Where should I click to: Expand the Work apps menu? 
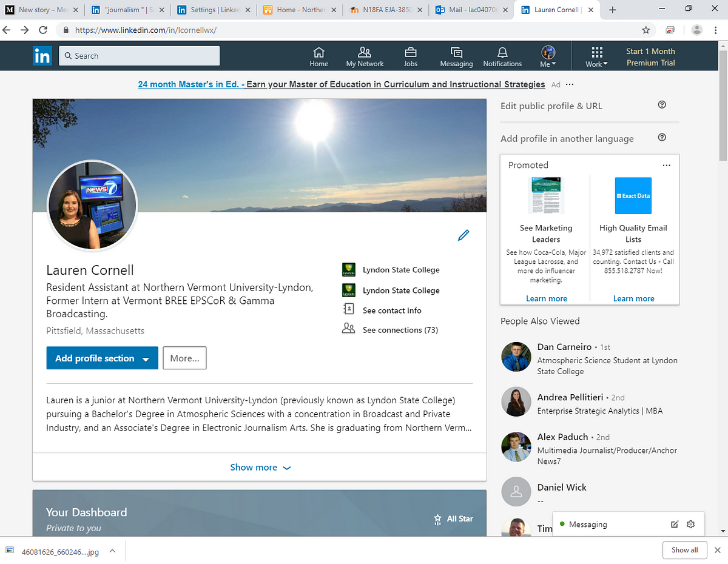point(597,57)
